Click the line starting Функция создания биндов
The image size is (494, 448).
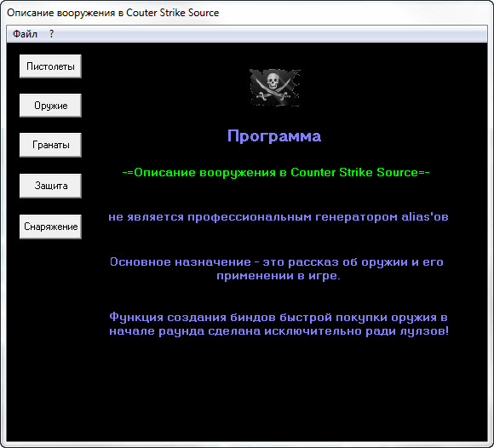point(279,317)
